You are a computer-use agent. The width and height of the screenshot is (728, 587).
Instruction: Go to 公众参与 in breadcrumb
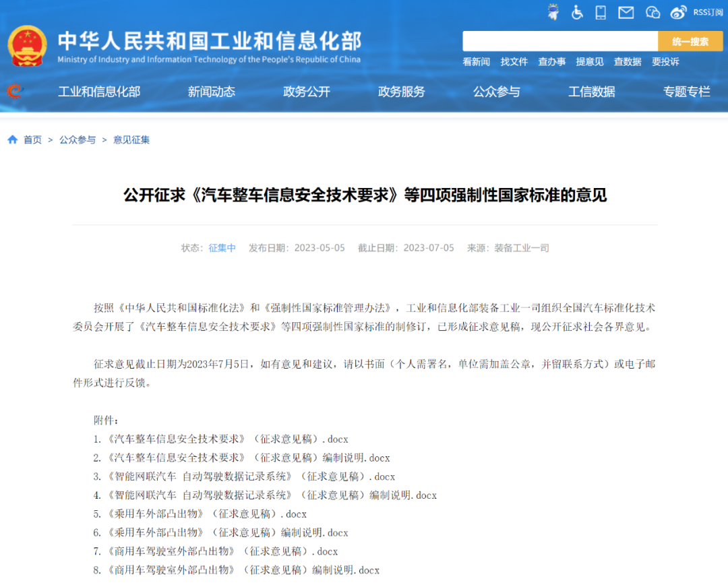click(78, 140)
